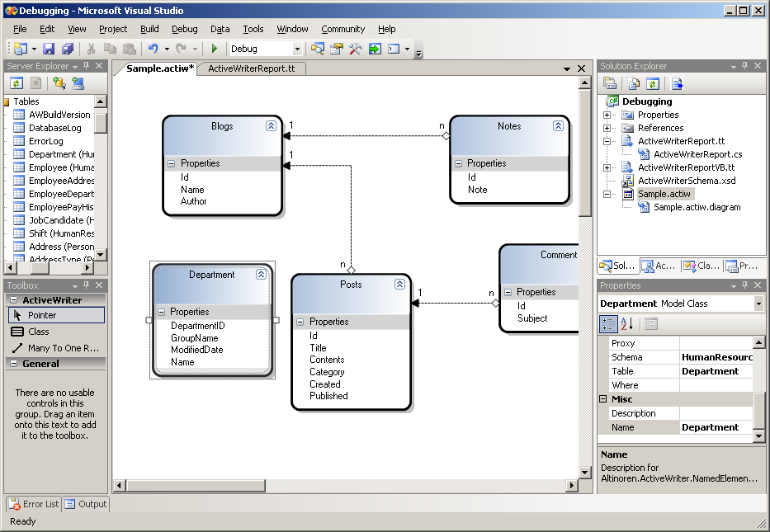Click the Alphabetical sort button in Properties

click(x=627, y=324)
